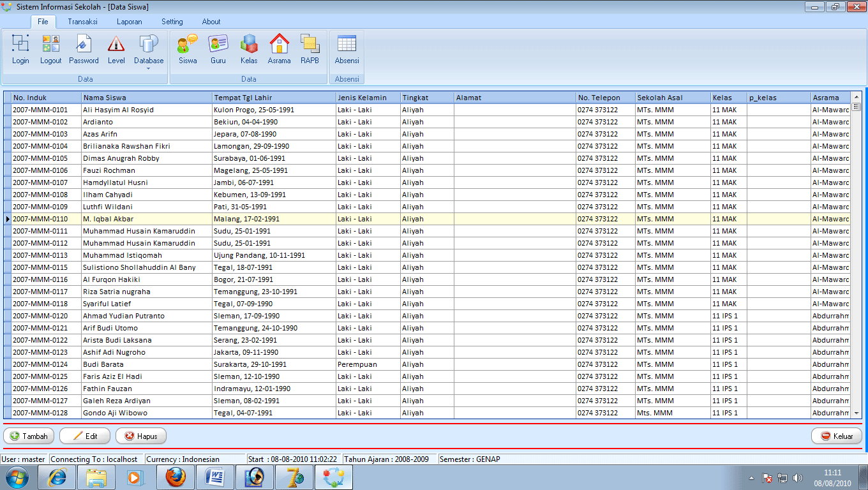Open the Password tool
868x490 pixels.
click(x=84, y=49)
